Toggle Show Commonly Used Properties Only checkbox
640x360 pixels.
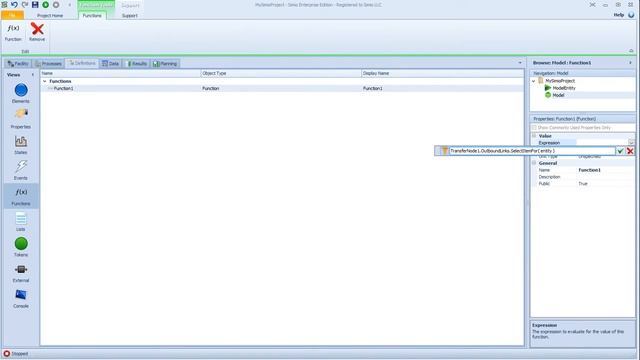pos(534,128)
